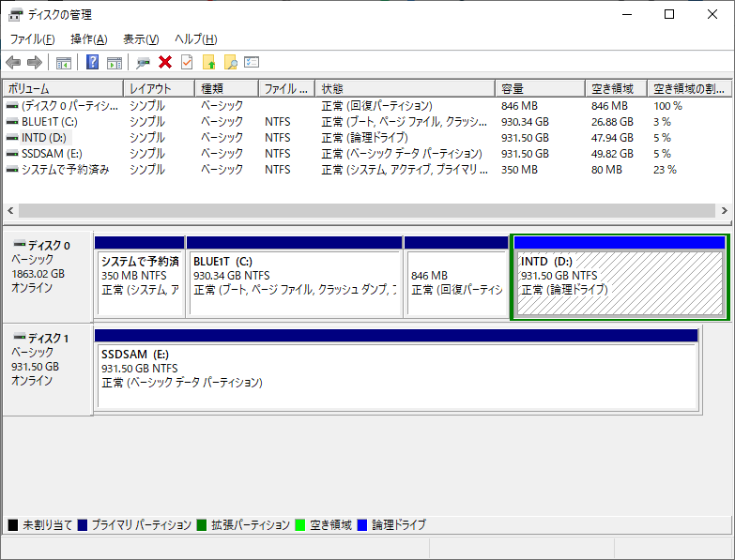Screen dimensions: 735x560
Task: Toggle the console tree pane icon
Action: 64,63
